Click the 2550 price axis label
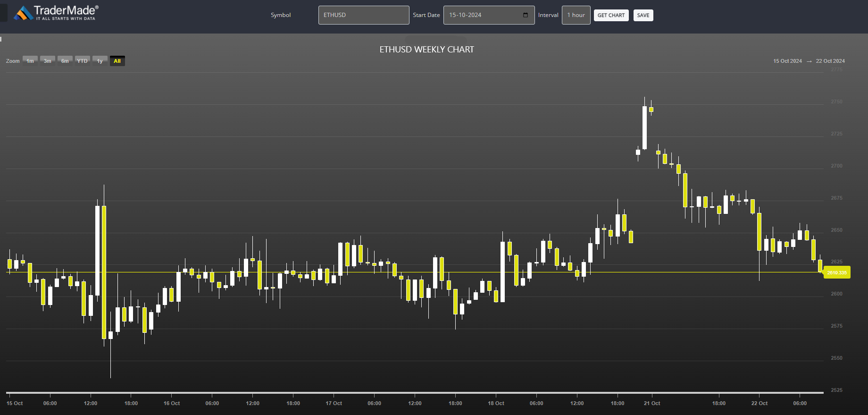 836,358
